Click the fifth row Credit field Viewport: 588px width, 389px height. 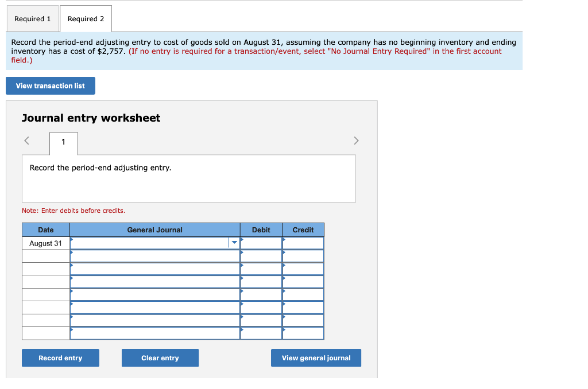pyautogui.click(x=303, y=294)
